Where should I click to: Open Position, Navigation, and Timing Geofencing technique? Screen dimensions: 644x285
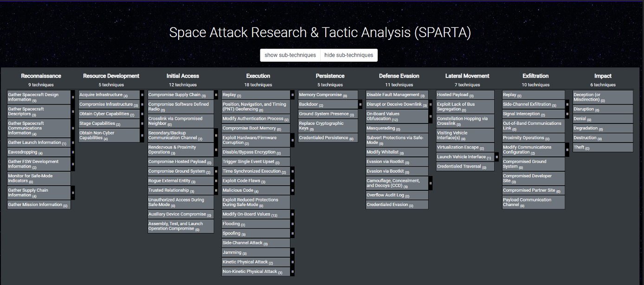[256, 107]
